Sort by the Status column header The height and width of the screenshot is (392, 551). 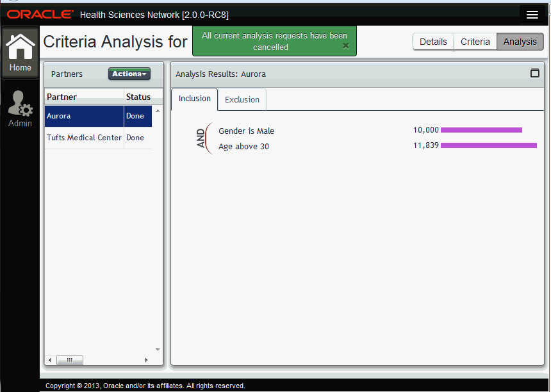click(138, 97)
